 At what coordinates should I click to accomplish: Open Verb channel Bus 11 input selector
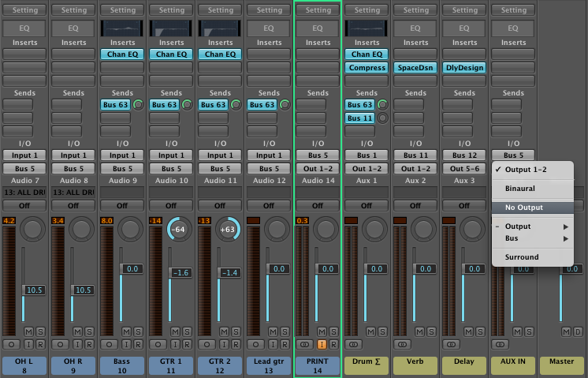pos(415,155)
